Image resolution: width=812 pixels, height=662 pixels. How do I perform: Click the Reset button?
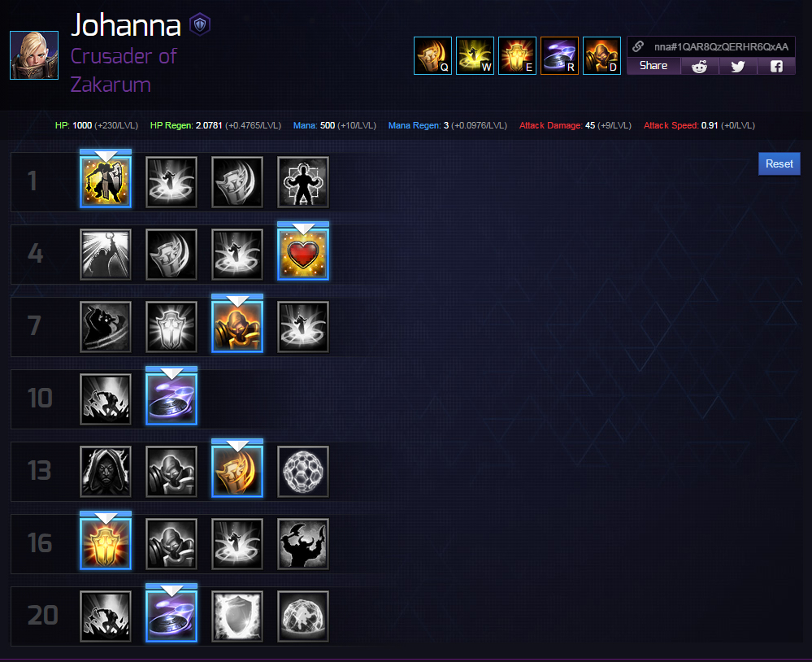click(x=779, y=163)
